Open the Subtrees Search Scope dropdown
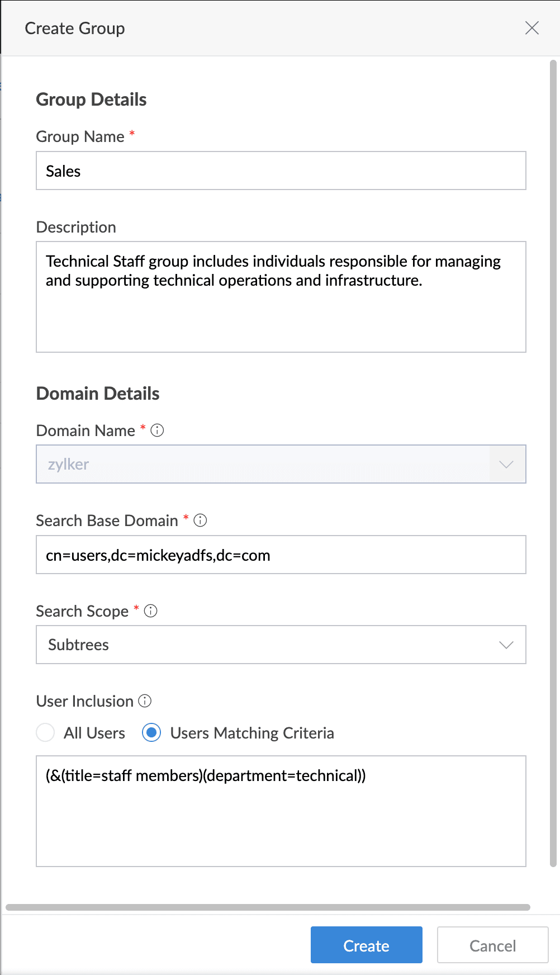 pos(263,645)
